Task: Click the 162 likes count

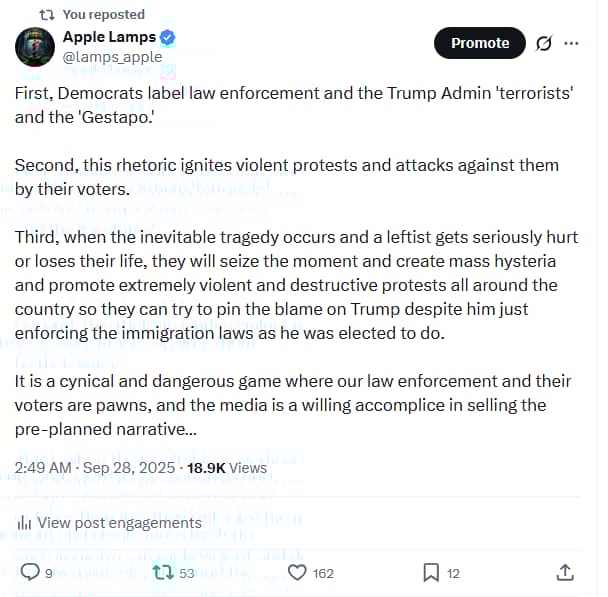Action: click(x=323, y=573)
